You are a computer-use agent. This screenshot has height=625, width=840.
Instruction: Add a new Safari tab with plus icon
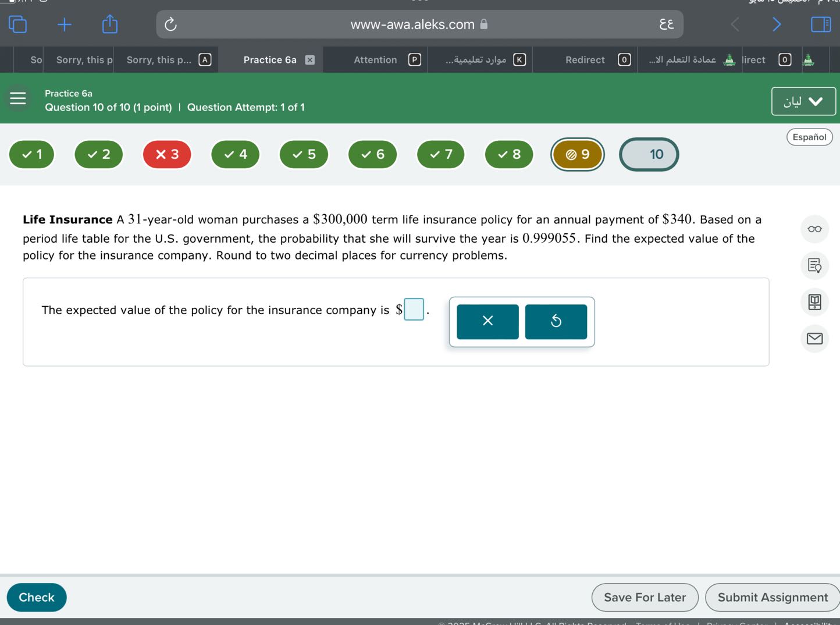pyautogui.click(x=65, y=24)
